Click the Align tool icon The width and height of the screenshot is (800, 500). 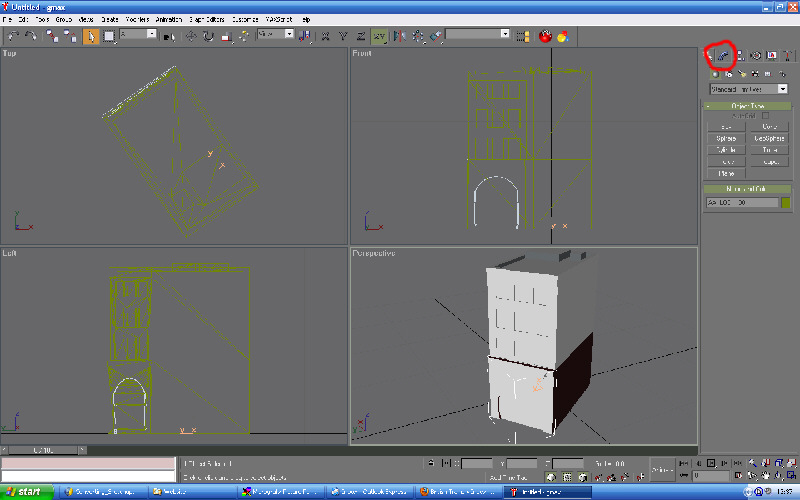click(x=436, y=36)
